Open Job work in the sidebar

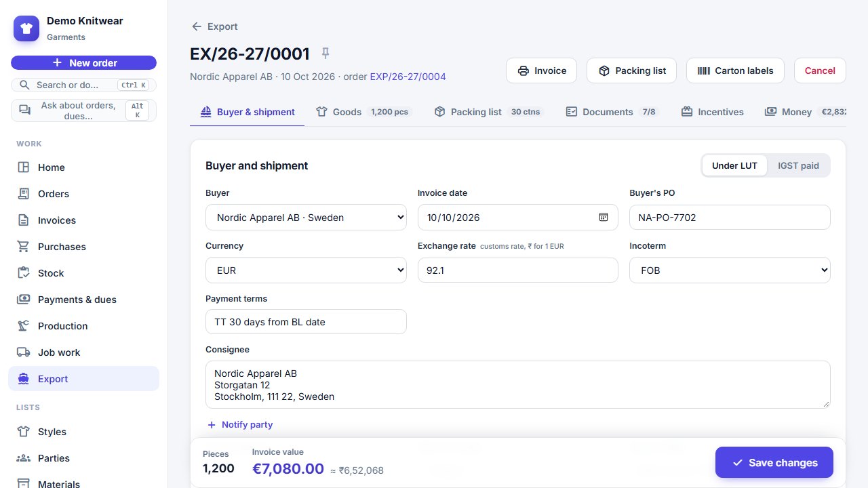coord(83,352)
